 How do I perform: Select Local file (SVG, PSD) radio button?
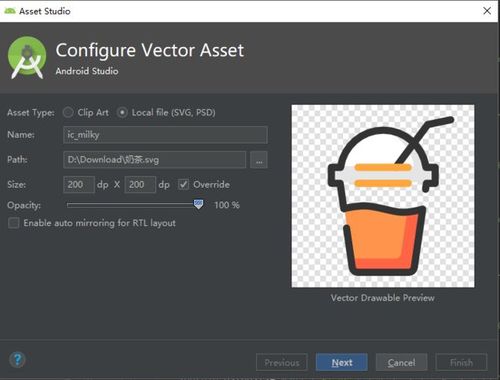[x=122, y=112]
